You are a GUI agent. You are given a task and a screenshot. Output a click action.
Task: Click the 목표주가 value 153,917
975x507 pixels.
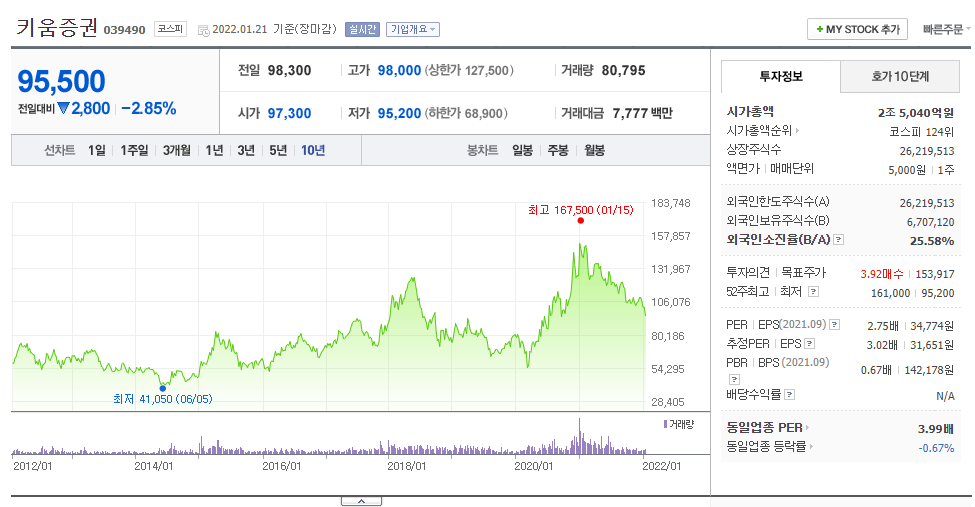[935, 274]
